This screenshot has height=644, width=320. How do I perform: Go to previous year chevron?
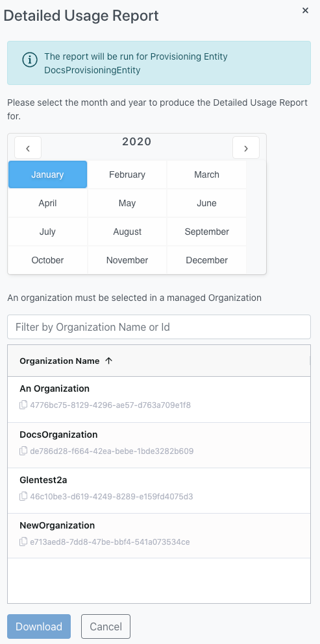point(28,148)
